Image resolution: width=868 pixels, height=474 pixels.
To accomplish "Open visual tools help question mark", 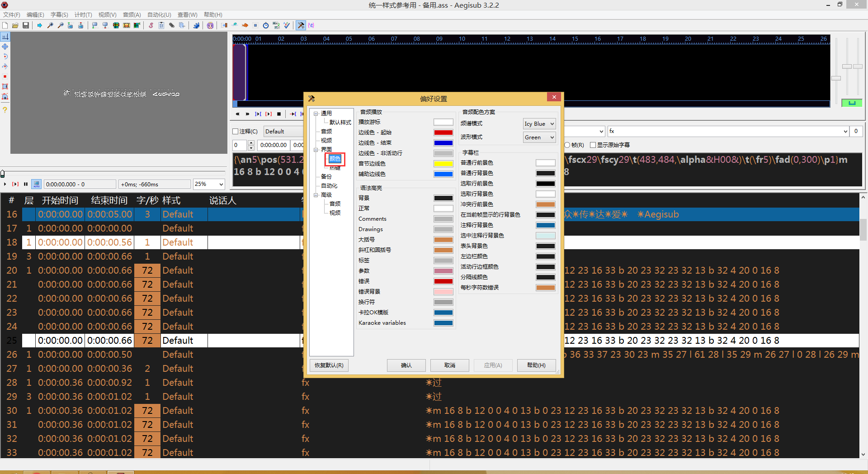I will pos(5,110).
